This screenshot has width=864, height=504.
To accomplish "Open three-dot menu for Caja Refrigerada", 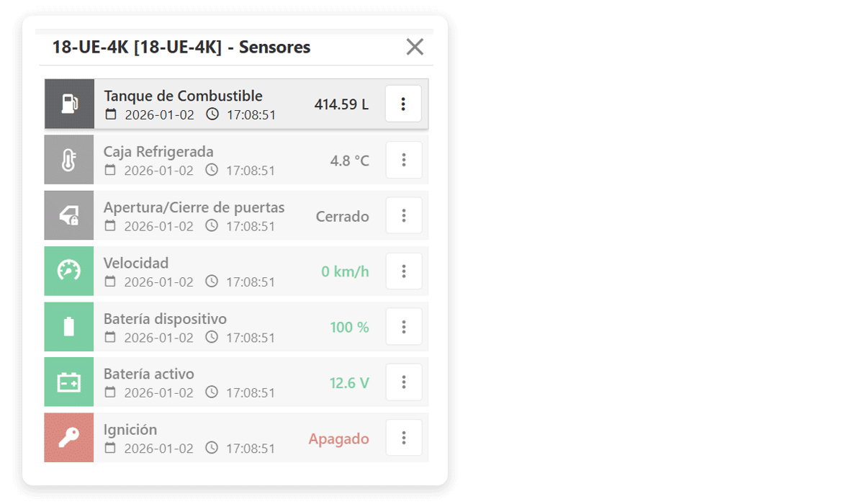I will pos(404,160).
